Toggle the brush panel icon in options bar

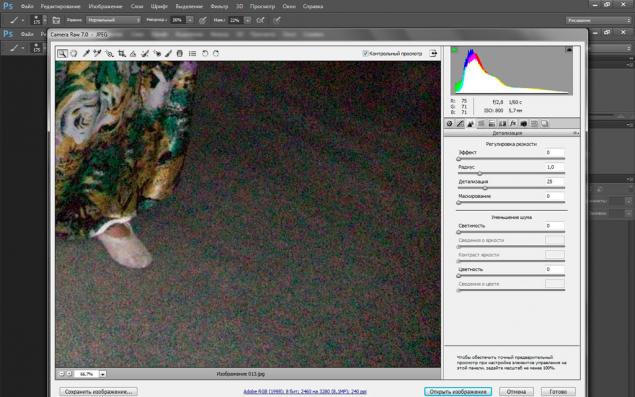pos(56,20)
